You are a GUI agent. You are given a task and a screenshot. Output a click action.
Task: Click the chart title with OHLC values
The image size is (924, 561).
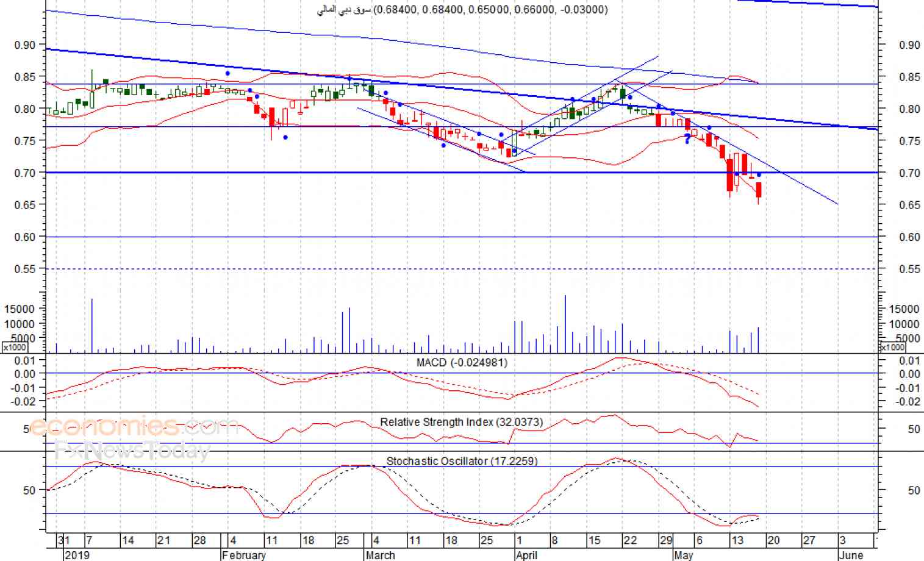point(462,10)
